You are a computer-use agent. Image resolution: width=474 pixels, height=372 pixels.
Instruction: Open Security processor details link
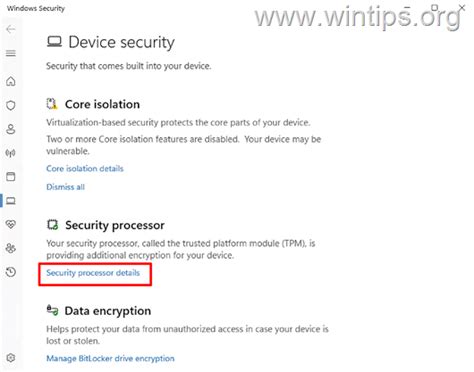(93, 273)
